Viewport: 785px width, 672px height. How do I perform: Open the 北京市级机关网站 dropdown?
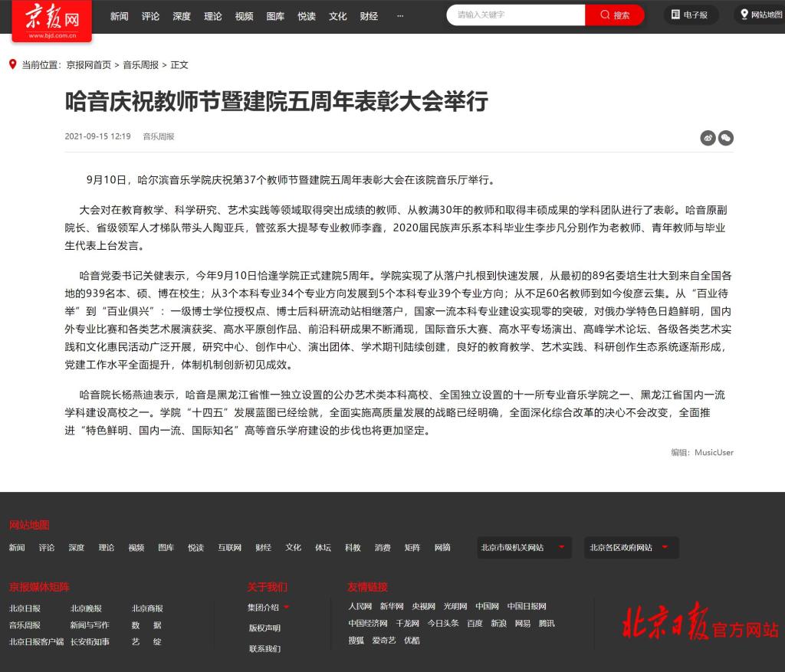click(x=524, y=547)
